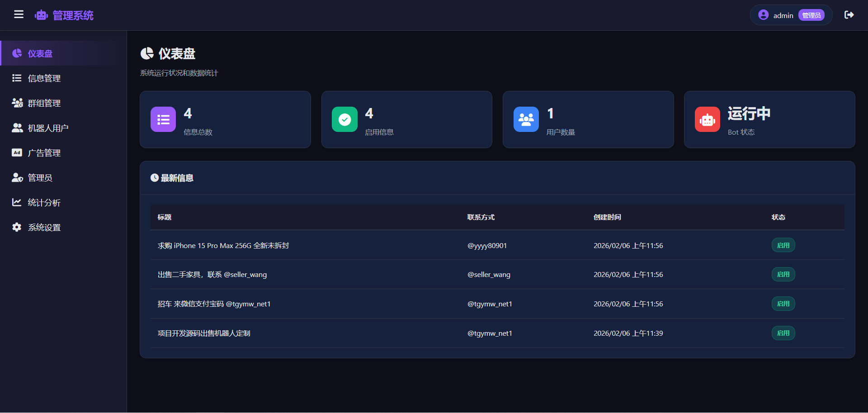
Task: Click the blue users 用户数量 icon
Action: pos(526,119)
